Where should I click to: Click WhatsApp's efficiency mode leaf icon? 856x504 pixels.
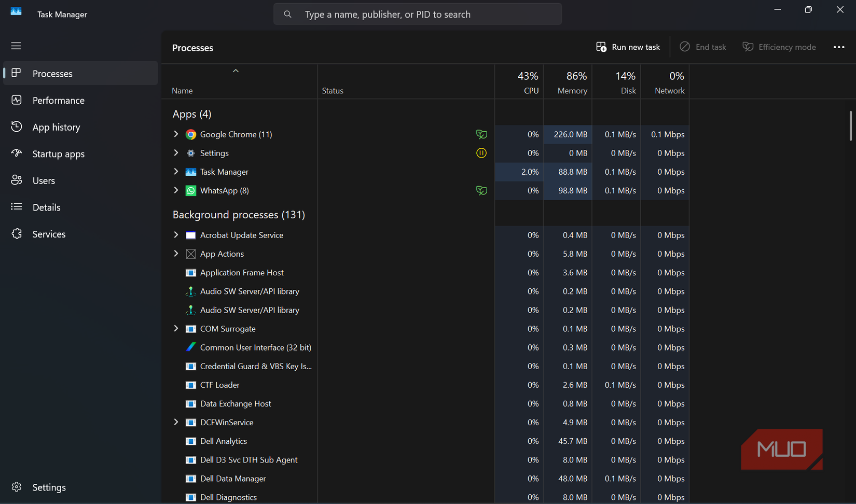(481, 190)
